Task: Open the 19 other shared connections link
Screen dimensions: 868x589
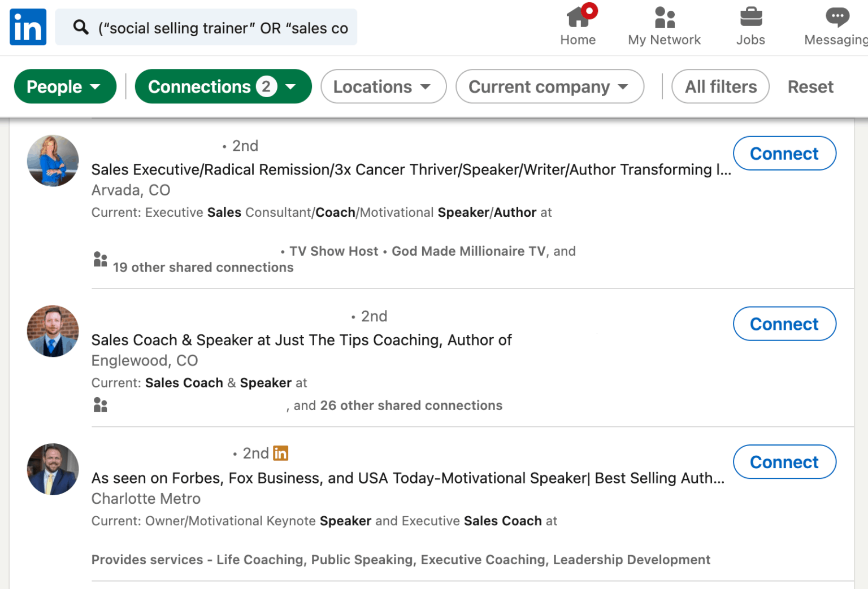Action: 203,267
